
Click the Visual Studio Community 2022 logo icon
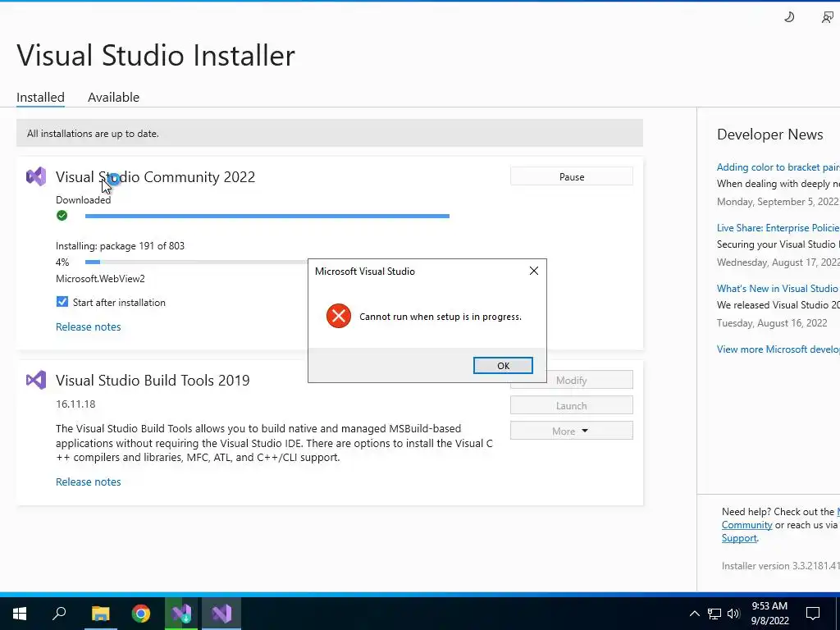36,177
